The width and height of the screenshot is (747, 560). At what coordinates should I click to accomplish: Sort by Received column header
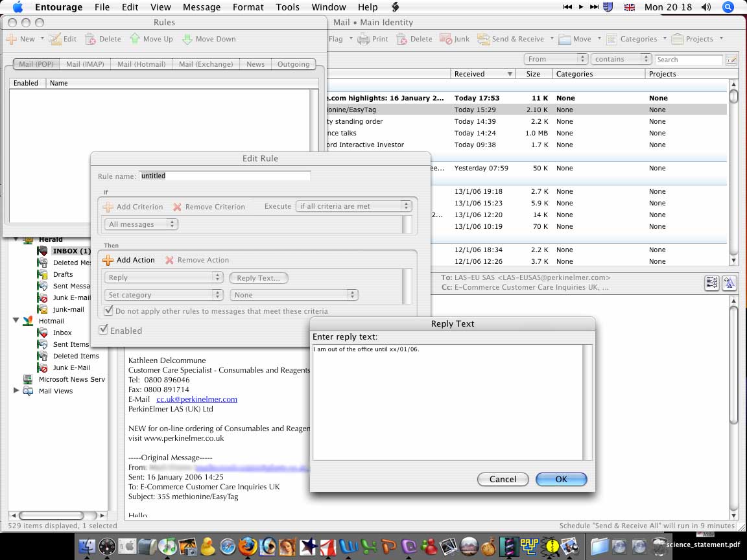click(483, 74)
